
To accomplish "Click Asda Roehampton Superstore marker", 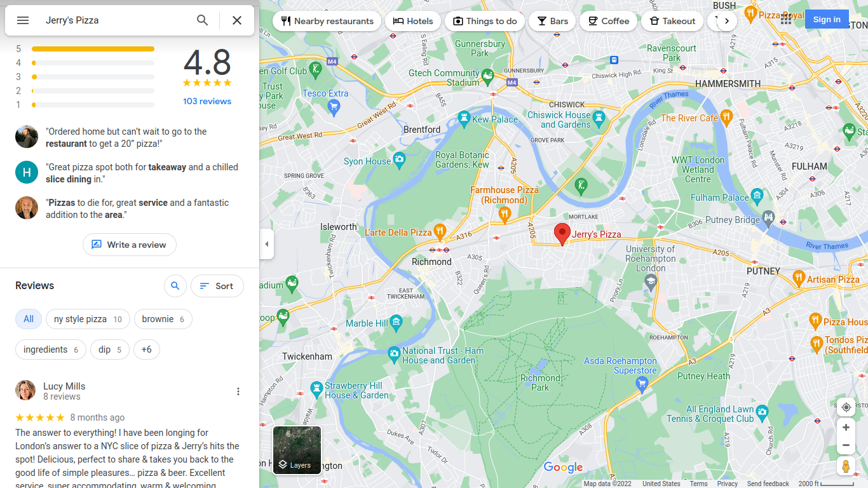I will [642, 384].
